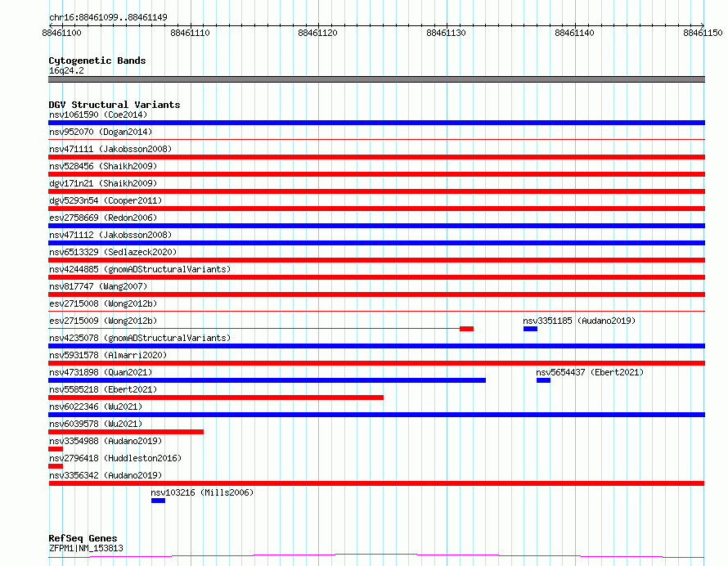Click ruler position 88461110

tap(190, 33)
